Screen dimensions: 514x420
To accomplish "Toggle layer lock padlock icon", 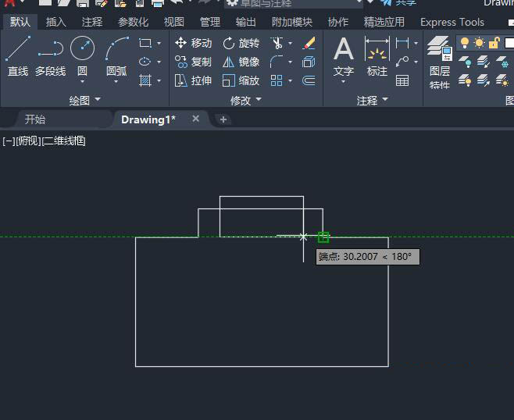I will (494, 43).
